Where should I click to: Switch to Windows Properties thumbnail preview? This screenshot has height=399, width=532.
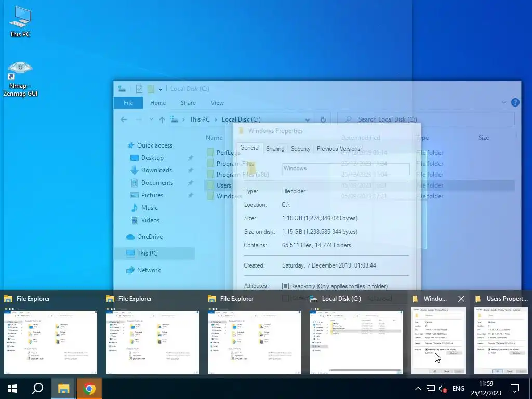tap(438, 341)
